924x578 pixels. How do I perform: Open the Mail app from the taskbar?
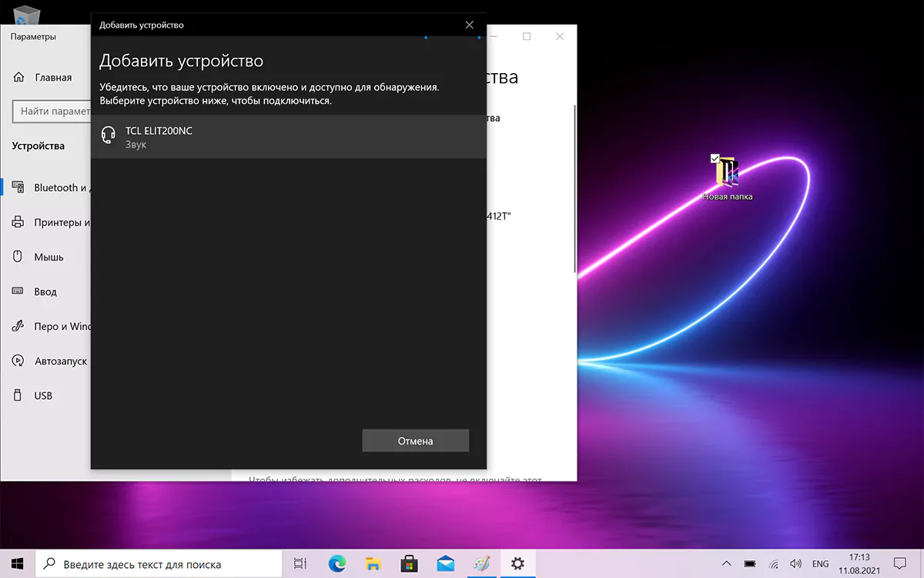pos(445,563)
